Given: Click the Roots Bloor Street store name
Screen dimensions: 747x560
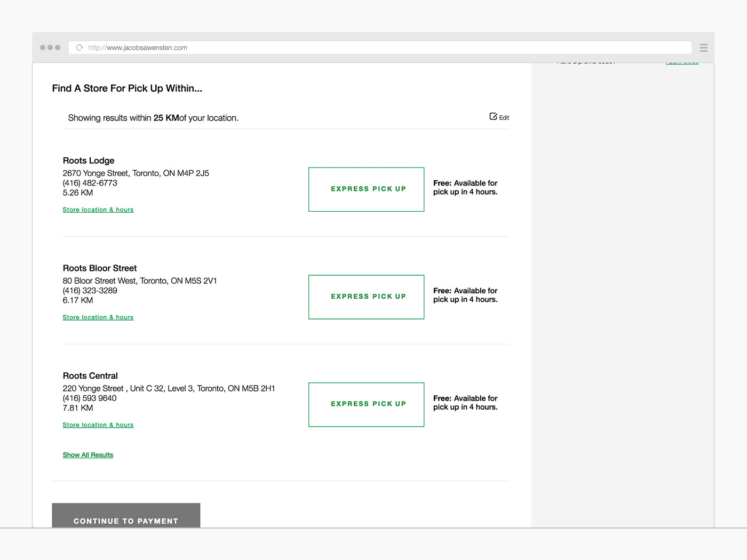Looking at the screenshot, I should click(x=100, y=268).
